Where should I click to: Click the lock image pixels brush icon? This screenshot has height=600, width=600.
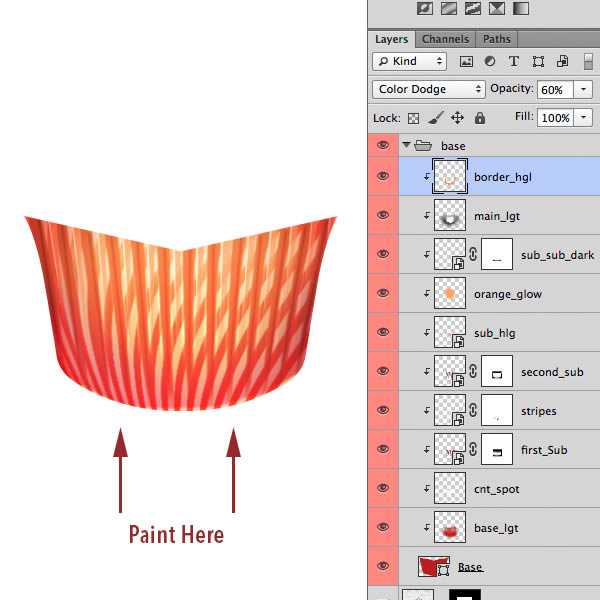435,118
